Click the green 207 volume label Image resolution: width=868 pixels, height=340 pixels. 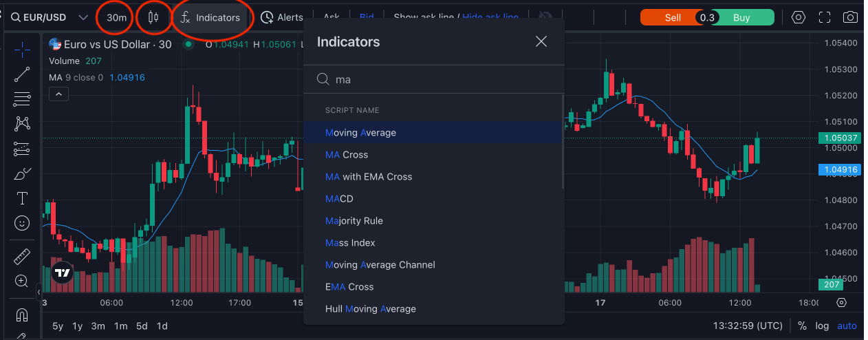[x=831, y=284]
